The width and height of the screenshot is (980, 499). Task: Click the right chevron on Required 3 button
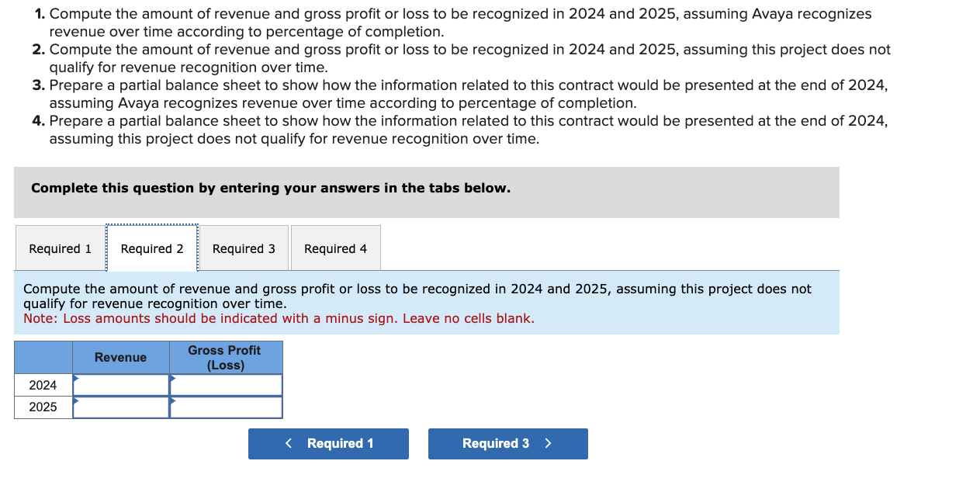click(547, 443)
